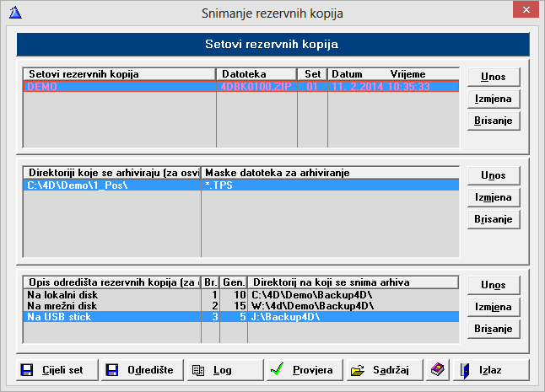Click Unos button beside destinations list
Screen dimensions: 545x392
(494, 285)
